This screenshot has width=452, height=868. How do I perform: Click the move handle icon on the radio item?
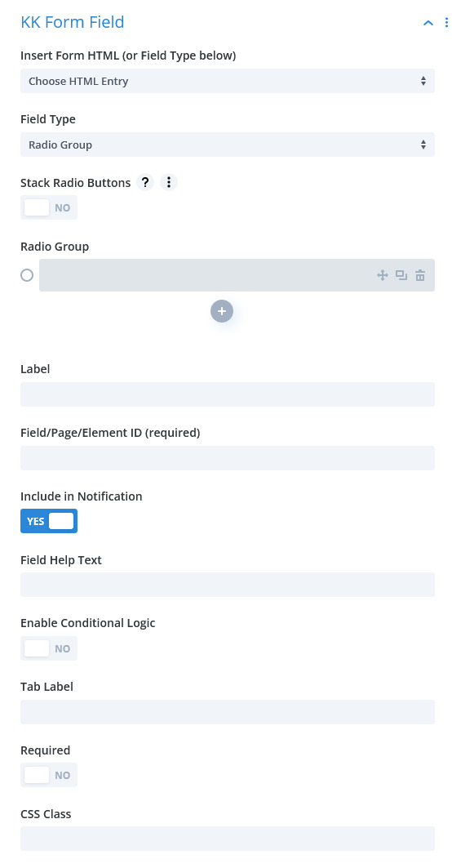383,275
